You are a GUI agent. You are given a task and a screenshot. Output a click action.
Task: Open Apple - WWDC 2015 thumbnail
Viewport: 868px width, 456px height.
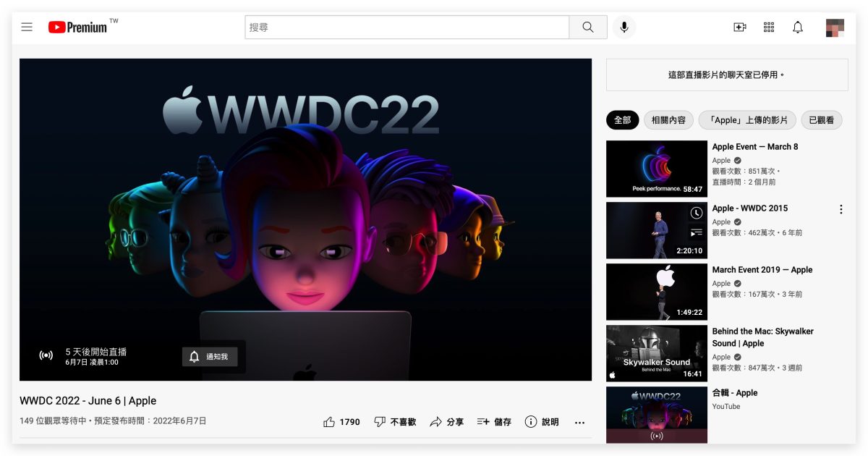pos(656,230)
